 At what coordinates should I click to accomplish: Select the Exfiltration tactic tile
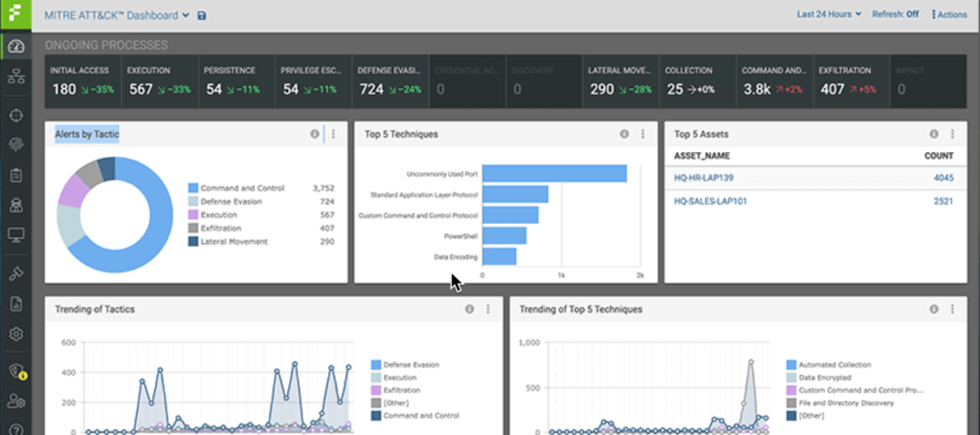(851, 81)
